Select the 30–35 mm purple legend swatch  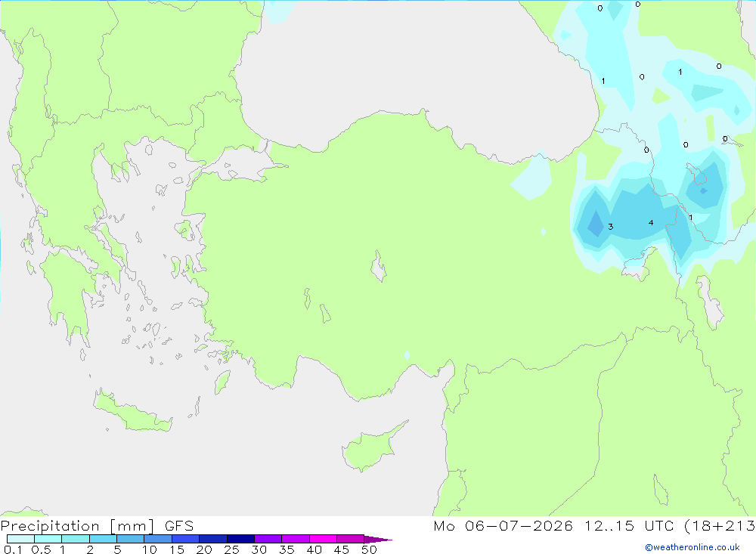click(x=268, y=539)
